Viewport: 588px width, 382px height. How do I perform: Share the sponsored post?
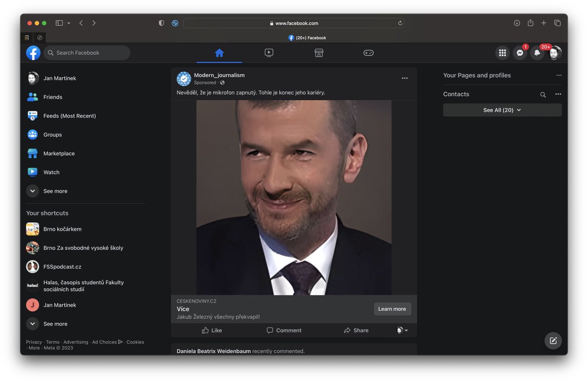click(356, 331)
